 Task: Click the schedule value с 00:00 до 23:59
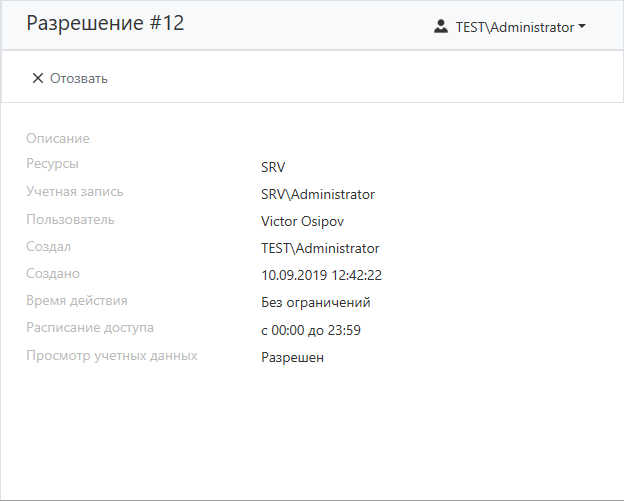pyautogui.click(x=310, y=330)
